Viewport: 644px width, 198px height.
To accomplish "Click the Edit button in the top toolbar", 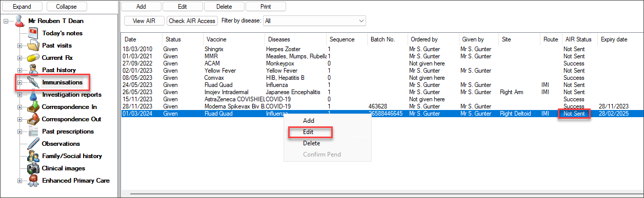I will 183,7.
